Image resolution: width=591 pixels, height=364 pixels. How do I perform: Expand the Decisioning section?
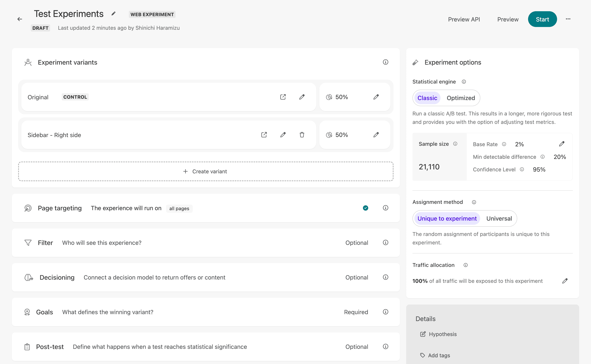[x=57, y=277]
